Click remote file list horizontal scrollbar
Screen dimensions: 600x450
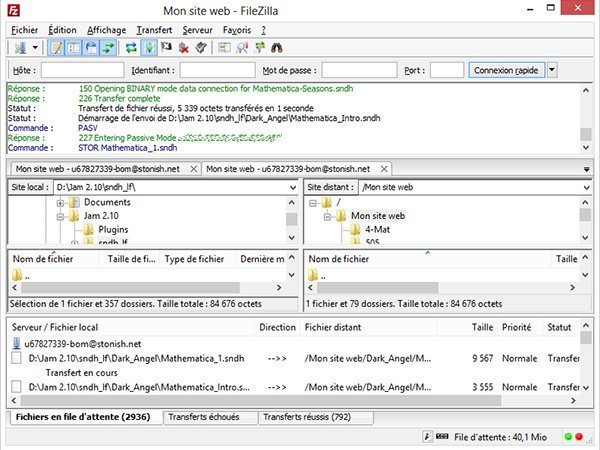click(x=377, y=287)
